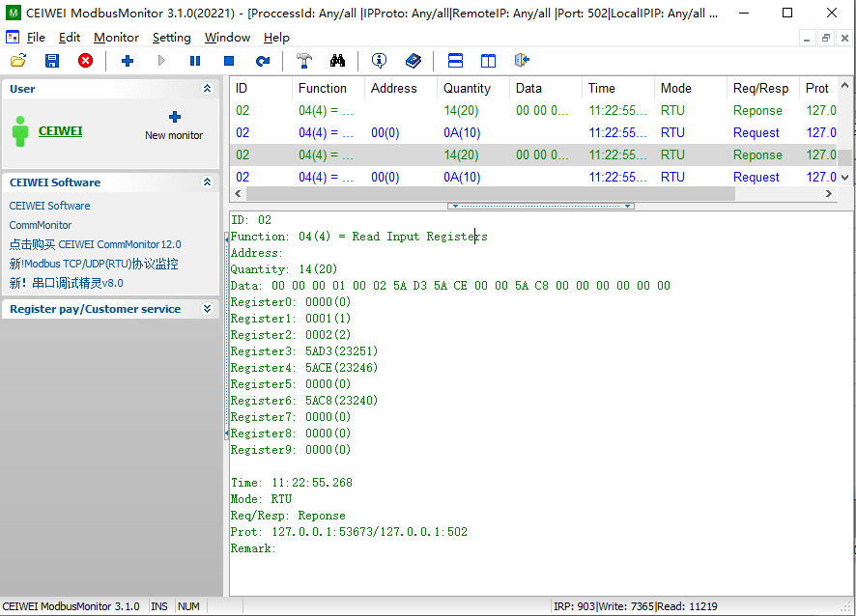The image size is (856, 616).
Task: Switch to vertical split layout icon
Action: click(x=488, y=61)
